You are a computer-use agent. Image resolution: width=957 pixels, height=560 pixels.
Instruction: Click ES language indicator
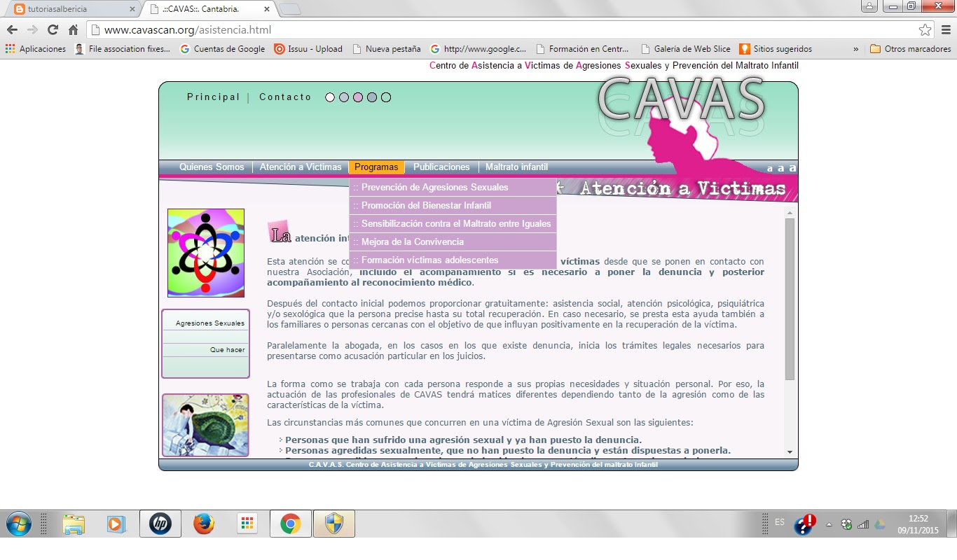click(780, 522)
